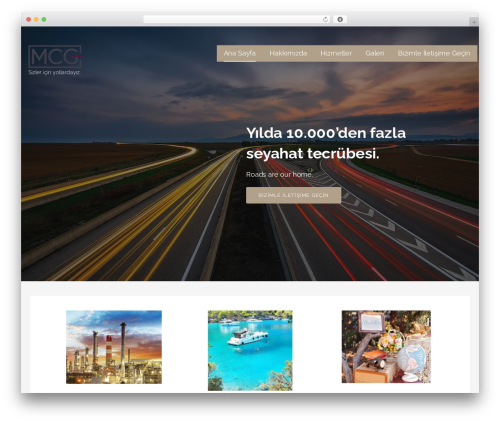The height and width of the screenshot is (423, 500).
Task: Click the MCG logo
Action: point(55,57)
